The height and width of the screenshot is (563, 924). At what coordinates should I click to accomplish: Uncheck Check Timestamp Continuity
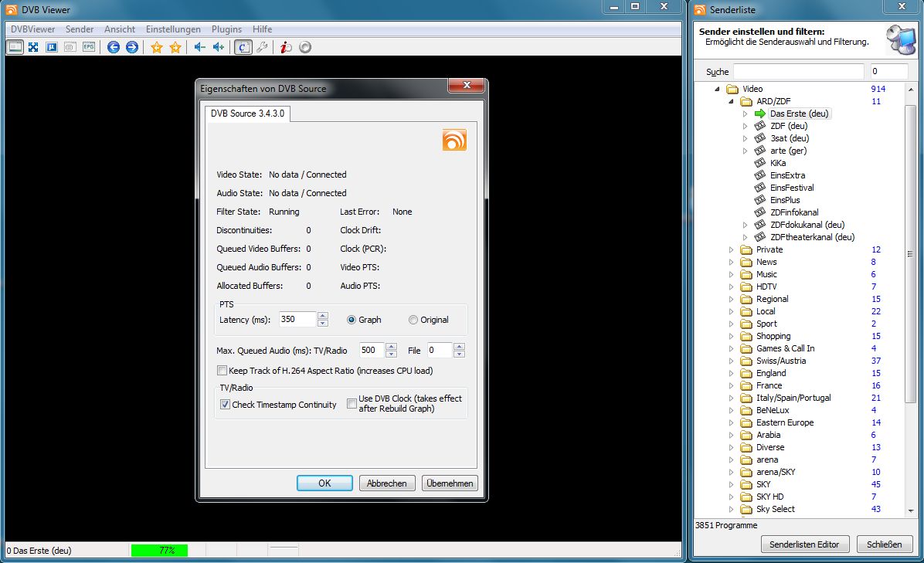point(225,405)
